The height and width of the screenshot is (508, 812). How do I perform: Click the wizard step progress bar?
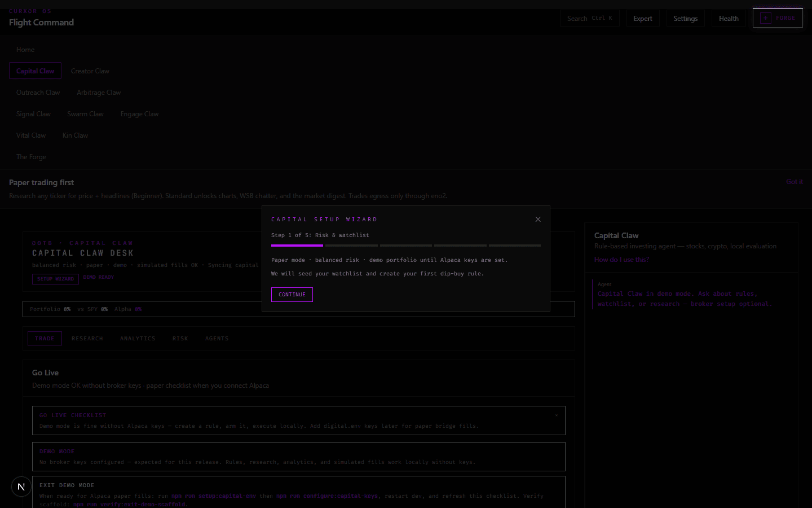tap(406, 246)
